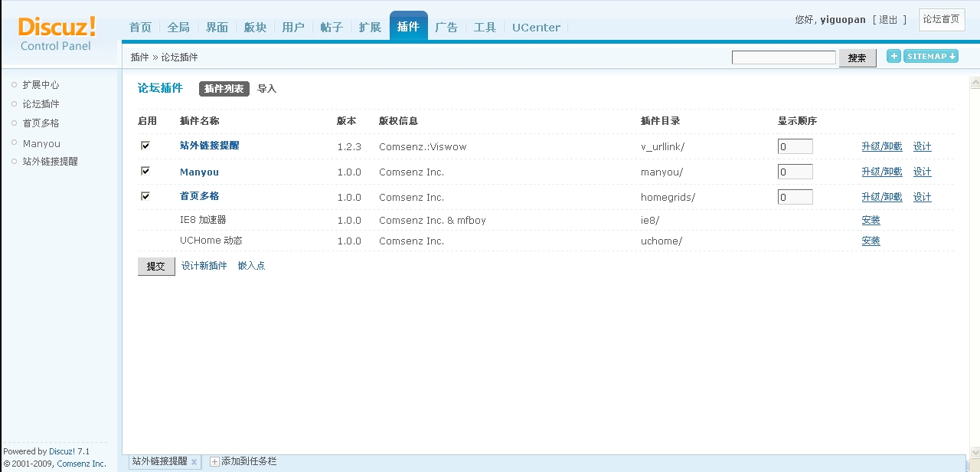Click the version 1.2.3 cell

(349, 146)
